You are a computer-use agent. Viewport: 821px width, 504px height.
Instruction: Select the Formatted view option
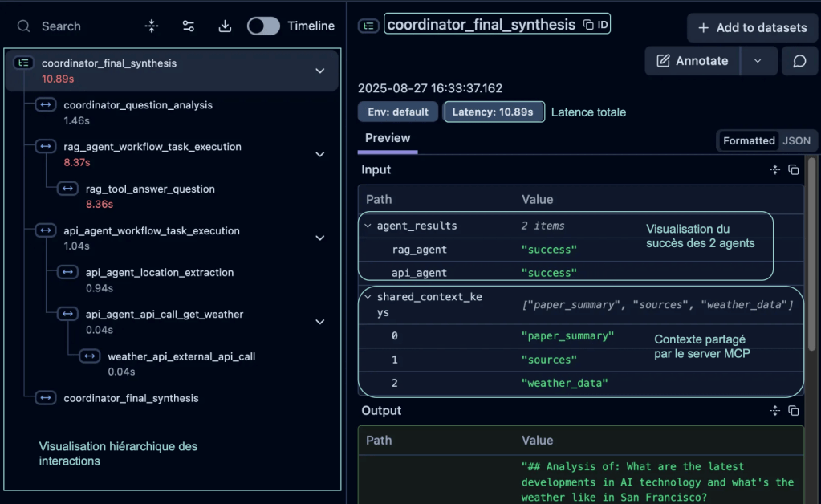[749, 140]
